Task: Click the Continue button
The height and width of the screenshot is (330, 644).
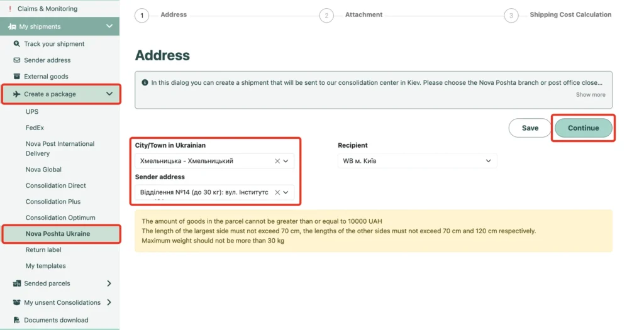Action: coord(583,128)
